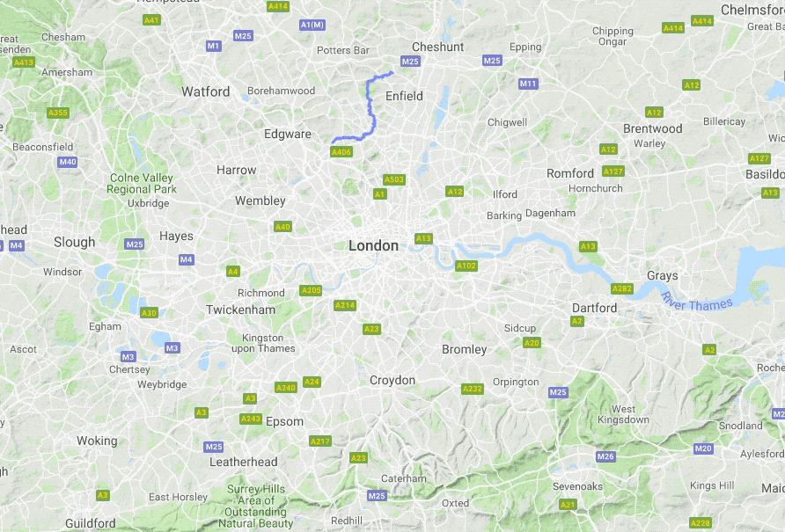Click the A406 road shield near Edgware
Viewport: 785px width, 532px height.
pos(341,151)
